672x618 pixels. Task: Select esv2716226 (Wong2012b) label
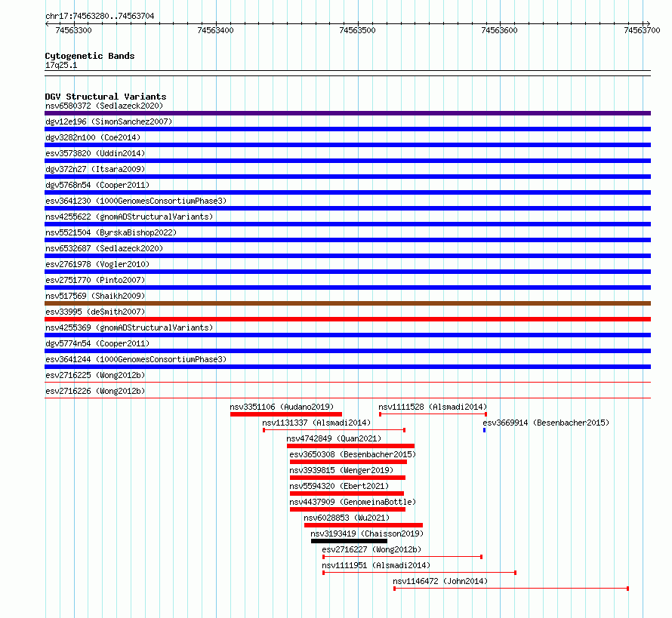pos(95,391)
